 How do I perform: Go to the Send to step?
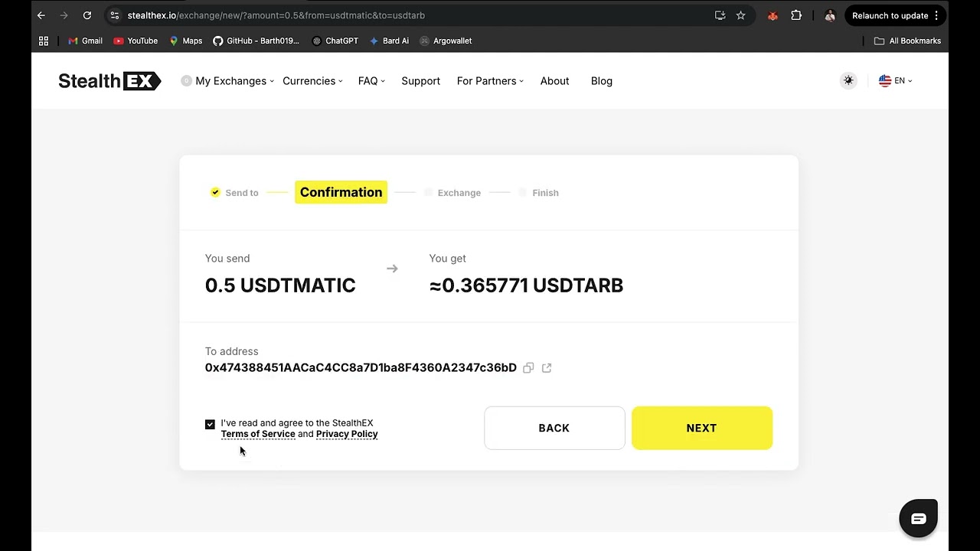coord(235,193)
